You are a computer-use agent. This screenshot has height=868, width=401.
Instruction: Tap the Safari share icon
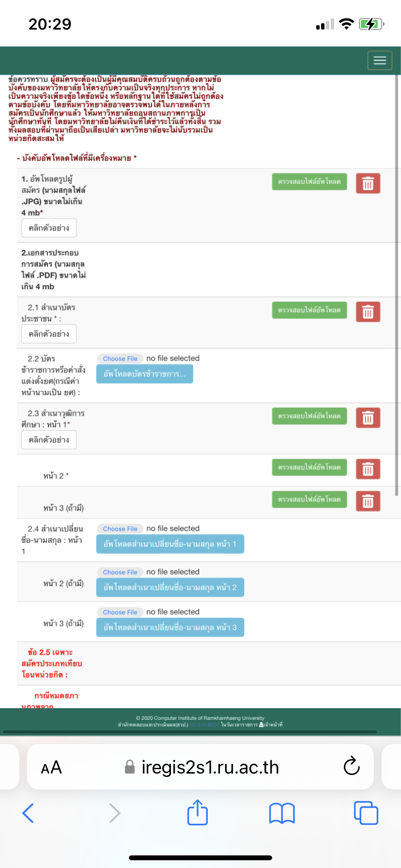[x=198, y=812]
